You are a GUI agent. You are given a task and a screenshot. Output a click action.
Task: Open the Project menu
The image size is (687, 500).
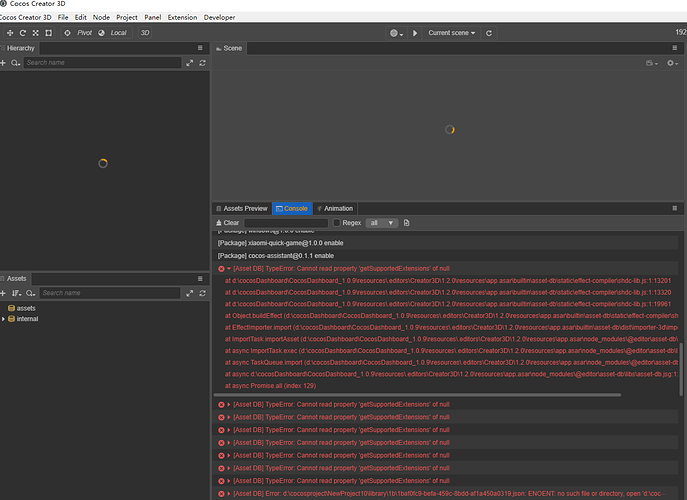[127, 17]
